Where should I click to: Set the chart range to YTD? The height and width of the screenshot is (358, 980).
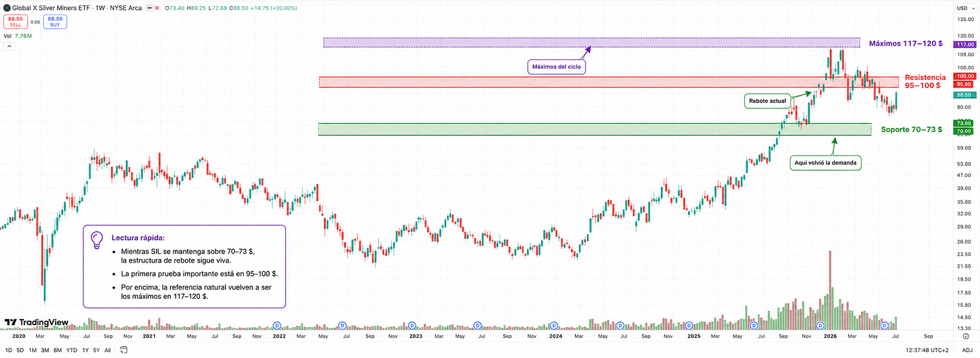(x=73, y=350)
